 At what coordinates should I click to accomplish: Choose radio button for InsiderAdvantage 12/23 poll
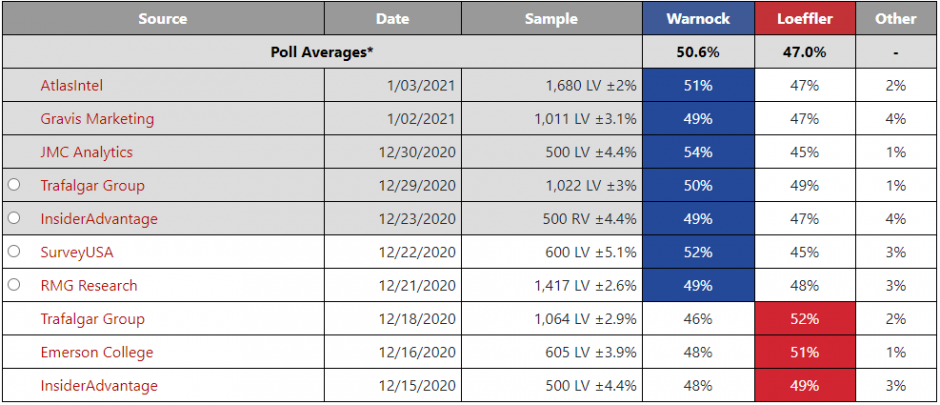(14, 219)
